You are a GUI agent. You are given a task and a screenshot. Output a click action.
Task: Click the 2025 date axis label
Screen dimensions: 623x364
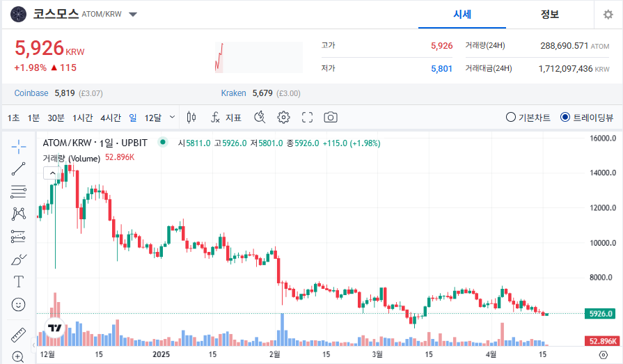pos(161,354)
